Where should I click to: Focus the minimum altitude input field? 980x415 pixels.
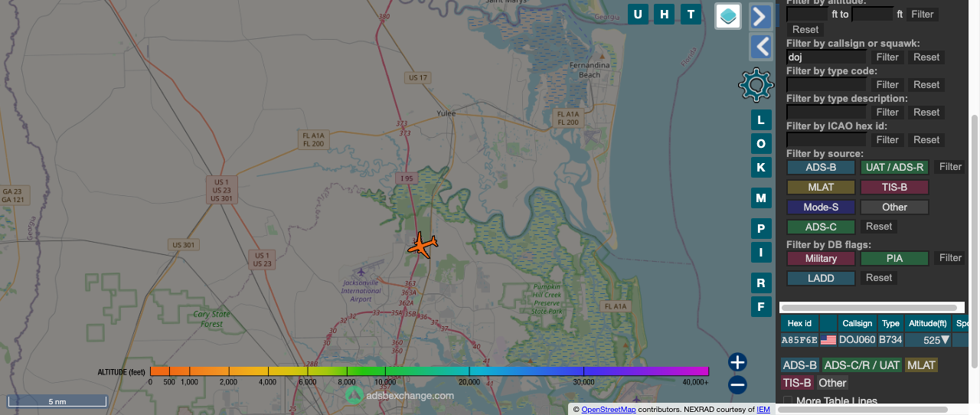coord(808,14)
